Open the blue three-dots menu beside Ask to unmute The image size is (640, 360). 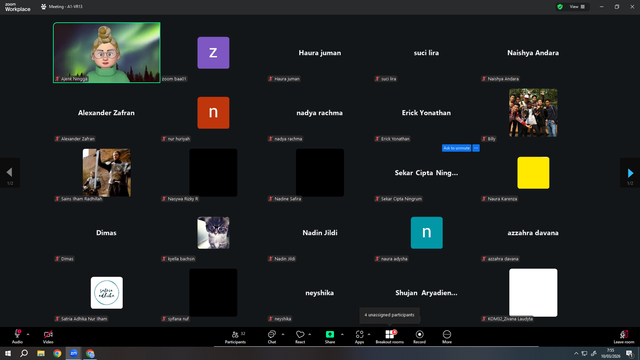[476, 148]
